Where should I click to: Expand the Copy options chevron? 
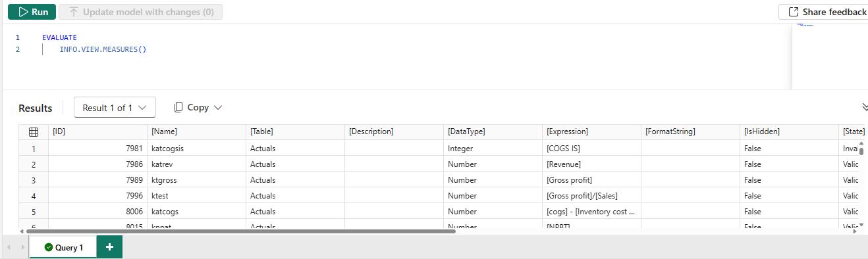click(x=219, y=108)
